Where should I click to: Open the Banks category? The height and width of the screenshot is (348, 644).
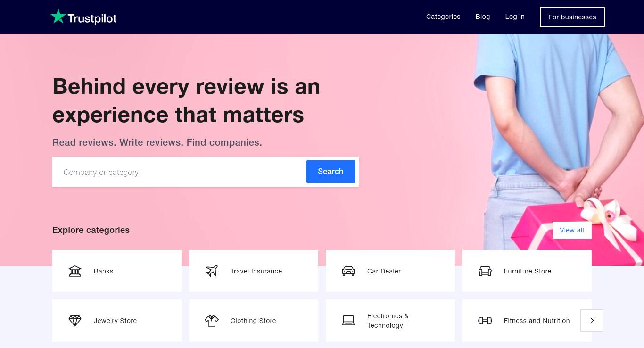click(x=117, y=271)
